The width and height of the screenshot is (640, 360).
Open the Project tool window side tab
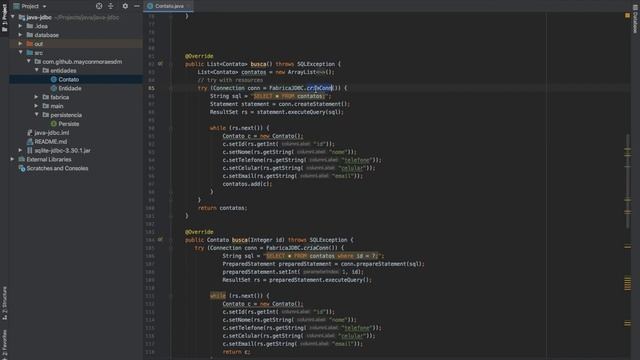4,18
